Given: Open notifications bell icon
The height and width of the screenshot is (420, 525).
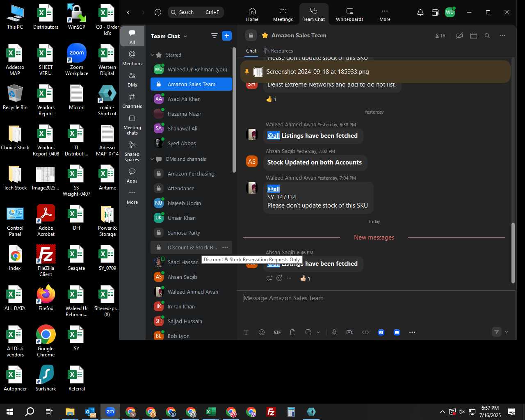Looking at the screenshot, I should coord(420,12).
